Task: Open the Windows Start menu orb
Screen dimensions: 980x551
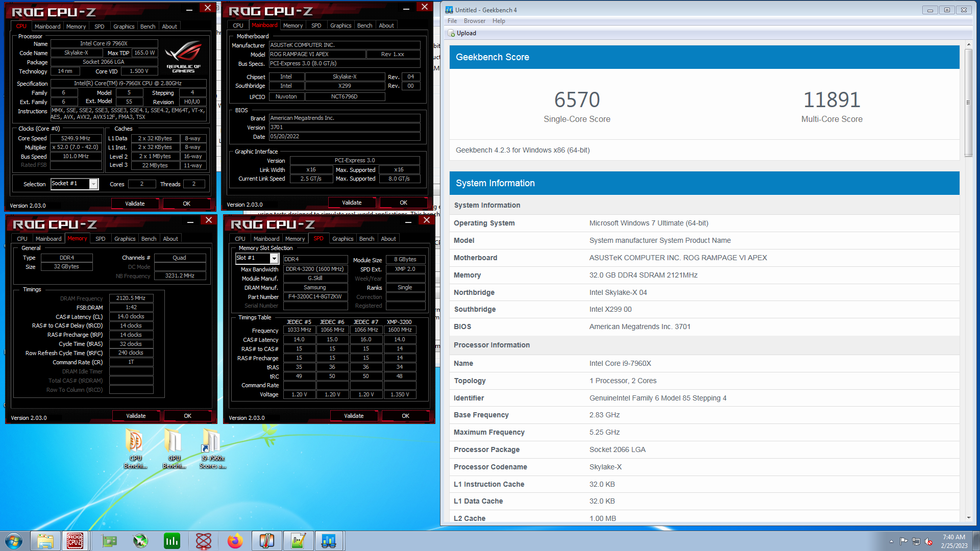Action: (x=14, y=541)
